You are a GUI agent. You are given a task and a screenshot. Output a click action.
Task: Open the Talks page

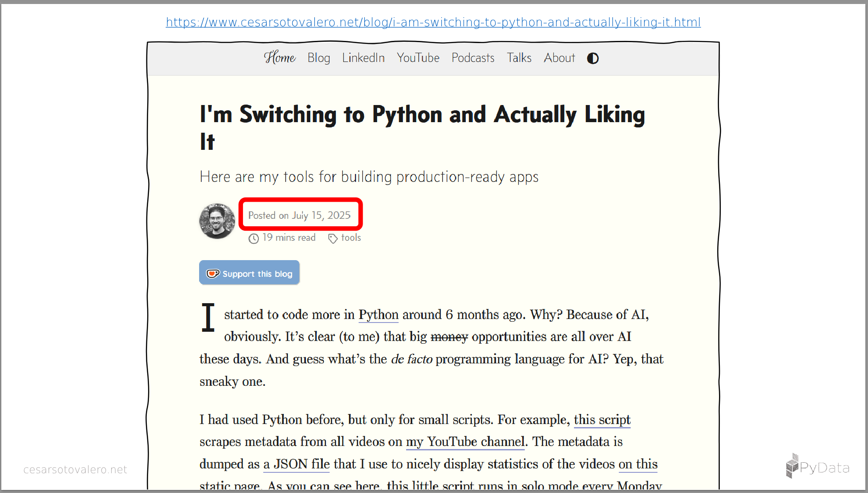[x=519, y=58]
